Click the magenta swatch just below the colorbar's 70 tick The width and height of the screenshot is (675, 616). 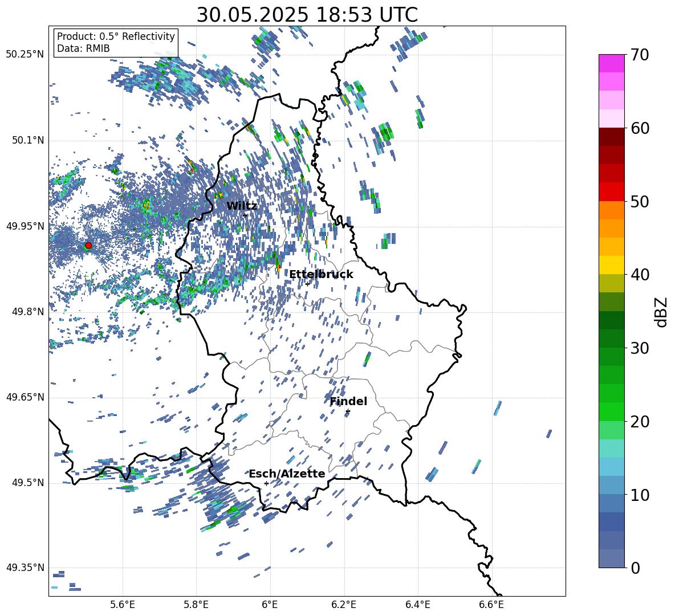pos(611,63)
